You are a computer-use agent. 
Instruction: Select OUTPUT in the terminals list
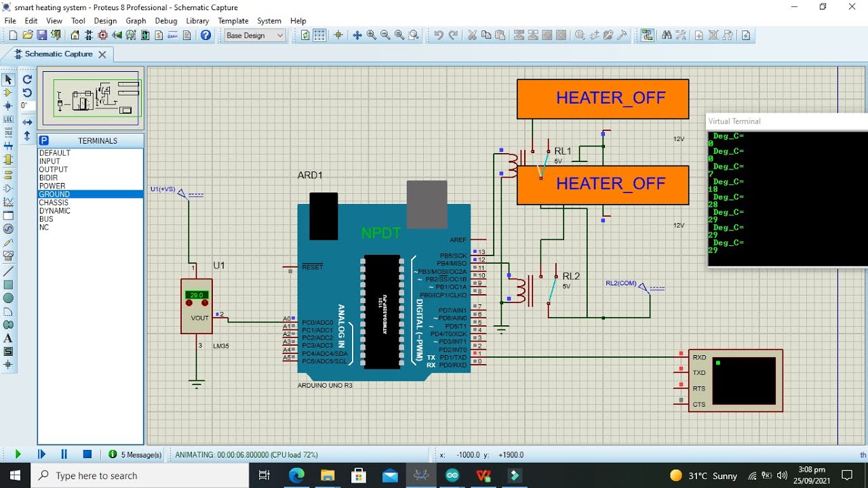click(x=90, y=169)
